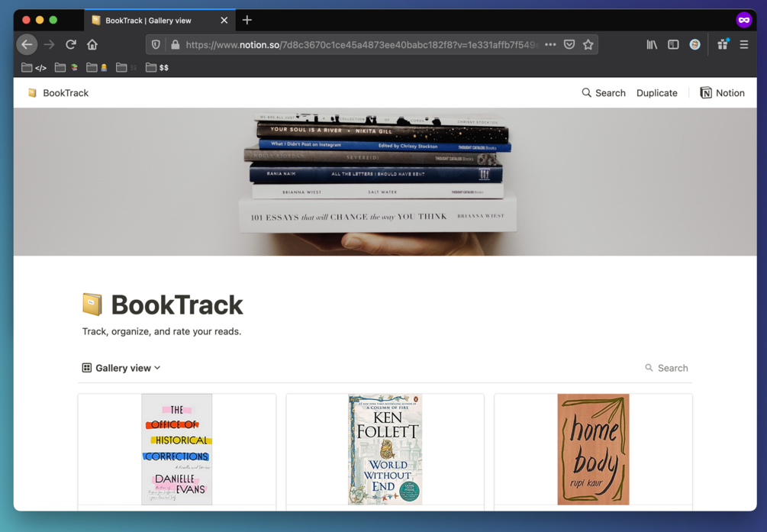
Task: Toggle the browser sidebar with the sidebar icon
Action: [x=673, y=44]
